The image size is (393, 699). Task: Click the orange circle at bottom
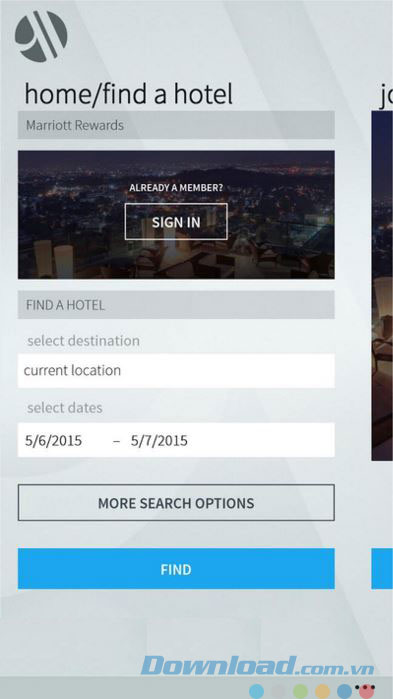(322, 691)
